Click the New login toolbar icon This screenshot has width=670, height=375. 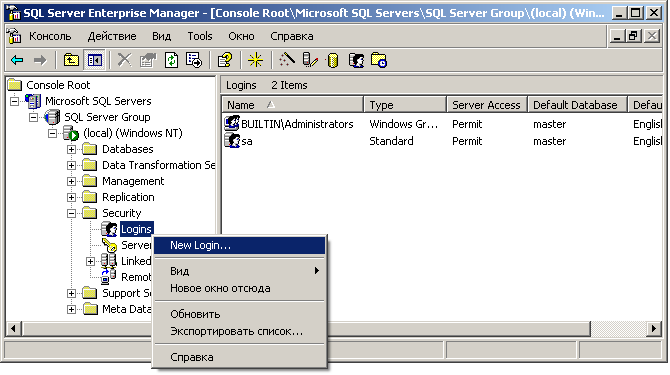(x=356, y=60)
